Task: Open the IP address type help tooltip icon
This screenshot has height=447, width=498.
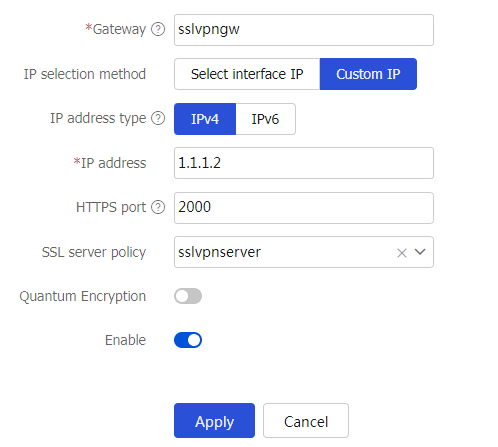Action: (158, 118)
